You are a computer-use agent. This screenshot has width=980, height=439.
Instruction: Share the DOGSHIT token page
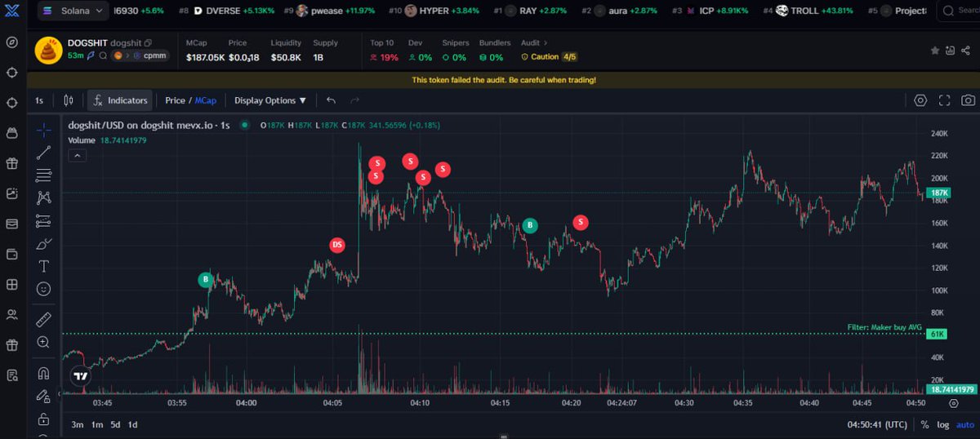pos(967,50)
